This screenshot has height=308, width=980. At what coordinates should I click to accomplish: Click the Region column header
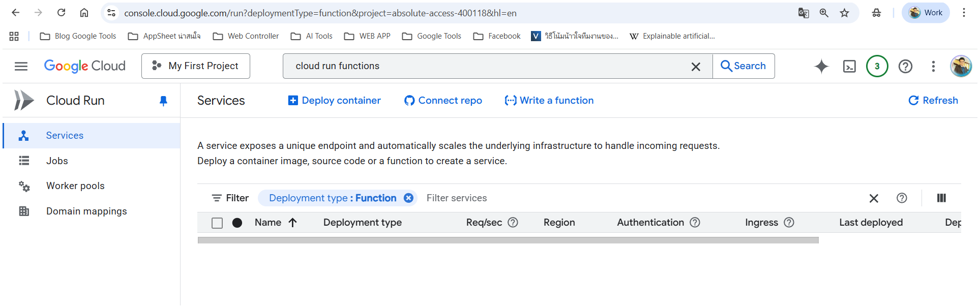tap(559, 223)
